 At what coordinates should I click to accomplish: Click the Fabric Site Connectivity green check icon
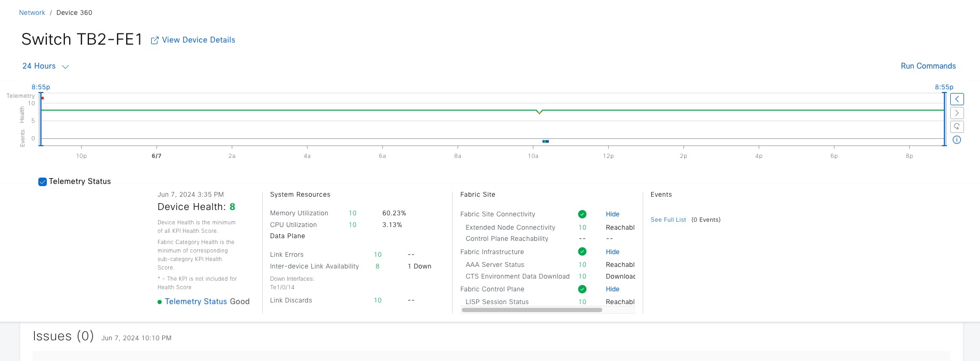[x=582, y=214]
